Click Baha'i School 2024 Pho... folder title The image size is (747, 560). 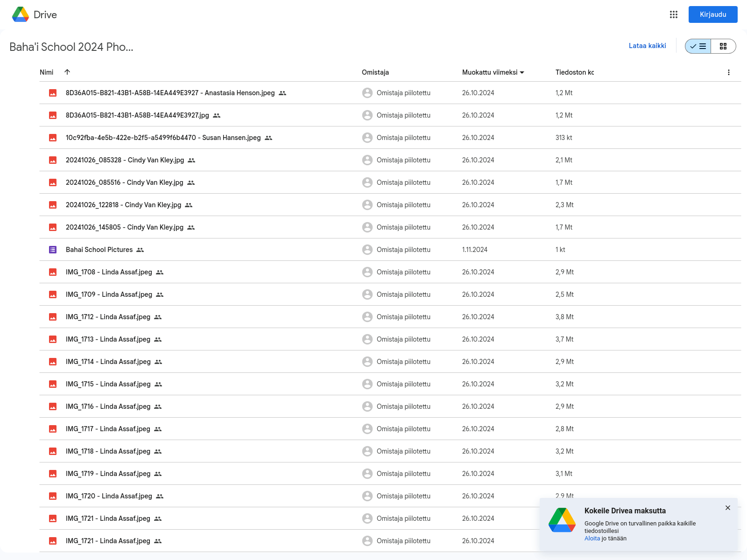(71, 47)
